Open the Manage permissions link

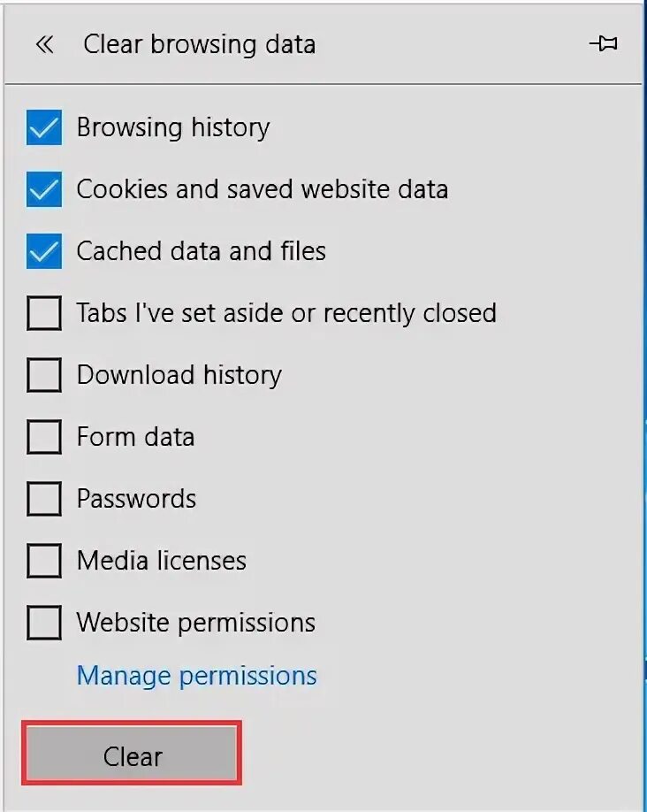pyautogui.click(x=197, y=676)
